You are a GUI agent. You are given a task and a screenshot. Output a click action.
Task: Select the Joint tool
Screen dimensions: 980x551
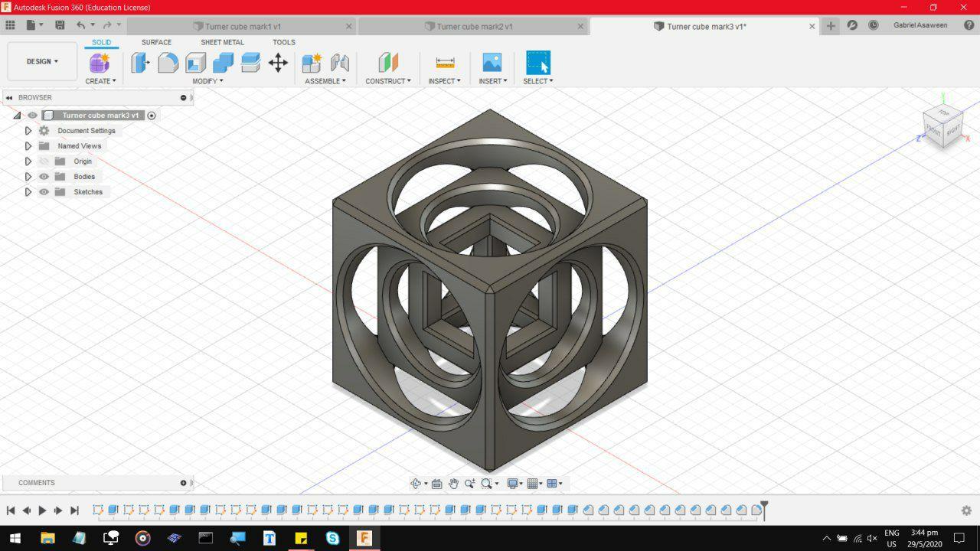[x=339, y=63]
